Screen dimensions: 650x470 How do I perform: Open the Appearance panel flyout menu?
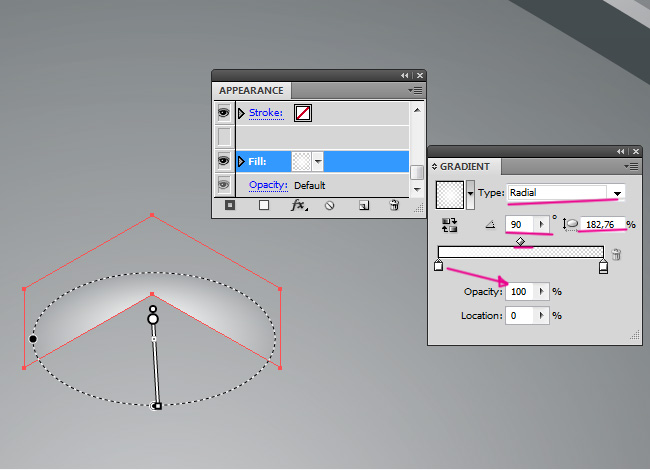416,90
